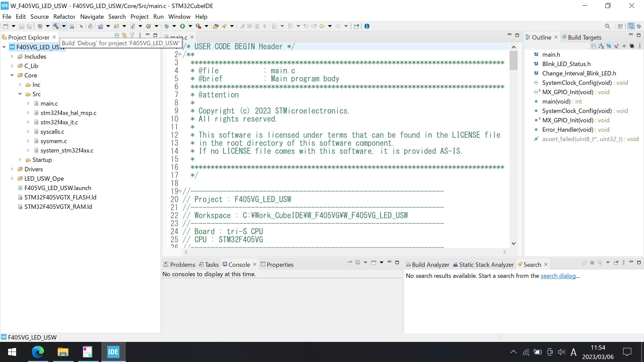Open the File menu
644x362 pixels.
click(x=7, y=17)
